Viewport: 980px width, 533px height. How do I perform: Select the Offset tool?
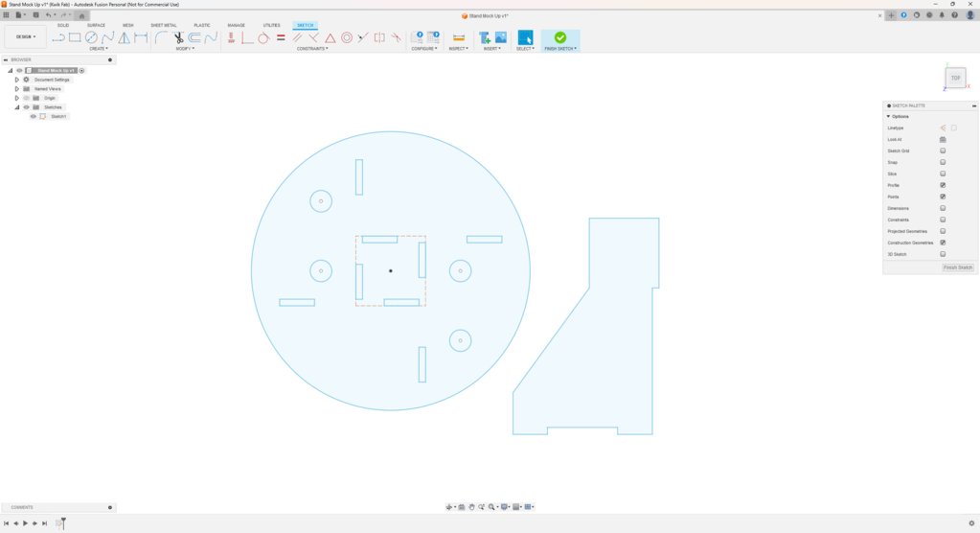pyautogui.click(x=194, y=37)
